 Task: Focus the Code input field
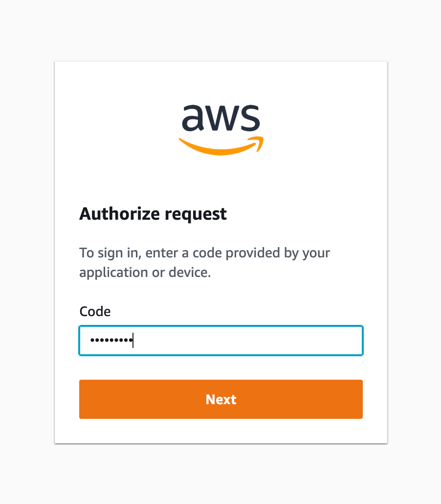tap(221, 341)
